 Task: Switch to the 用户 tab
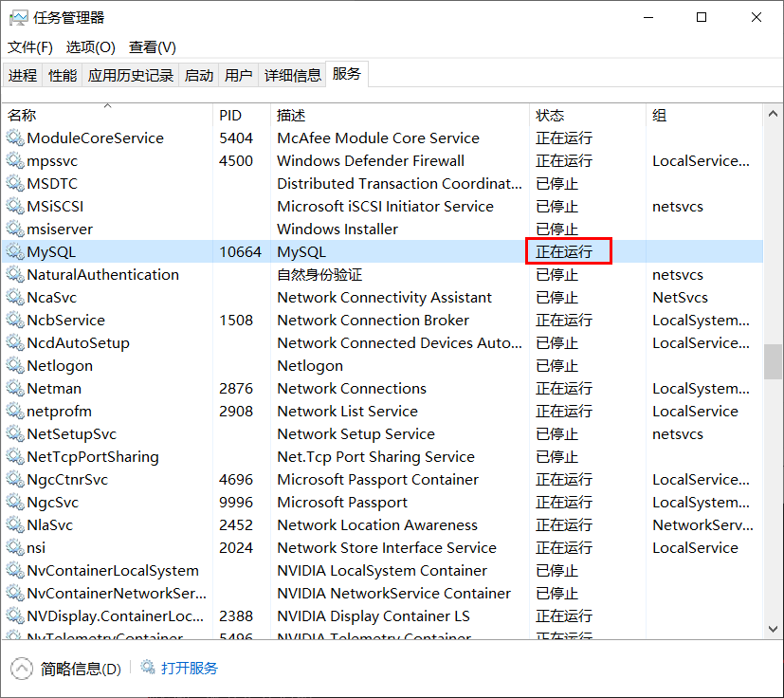[239, 75]
